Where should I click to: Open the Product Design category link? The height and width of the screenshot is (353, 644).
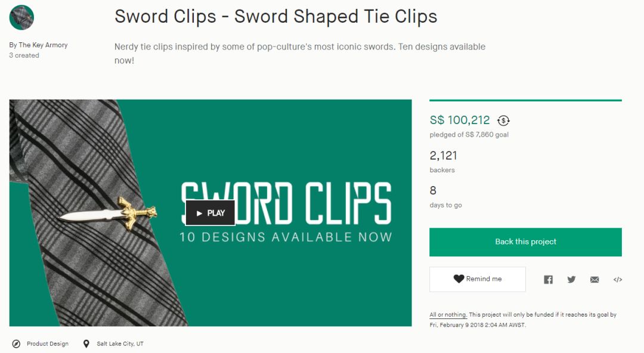pos(48,344)
